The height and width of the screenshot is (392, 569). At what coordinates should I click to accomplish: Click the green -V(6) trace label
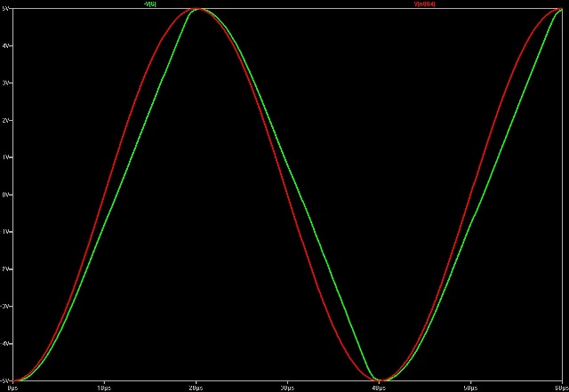tap(148, 4)
